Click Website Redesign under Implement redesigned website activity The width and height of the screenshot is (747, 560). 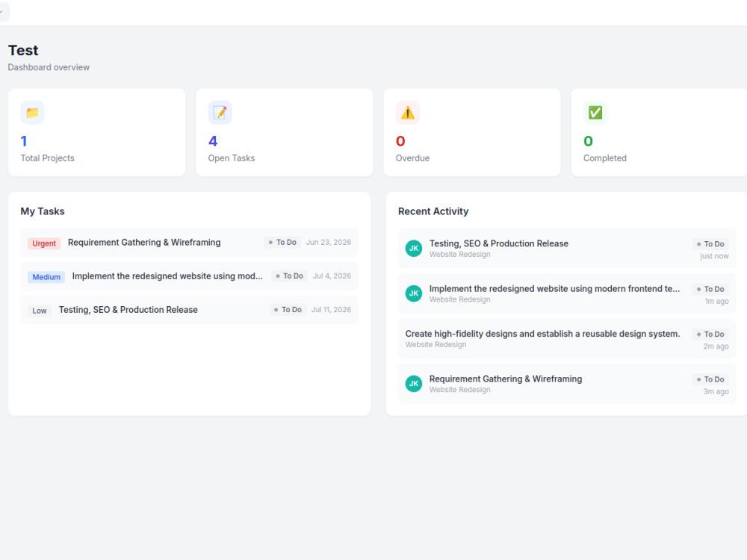[x=459, y=299]
